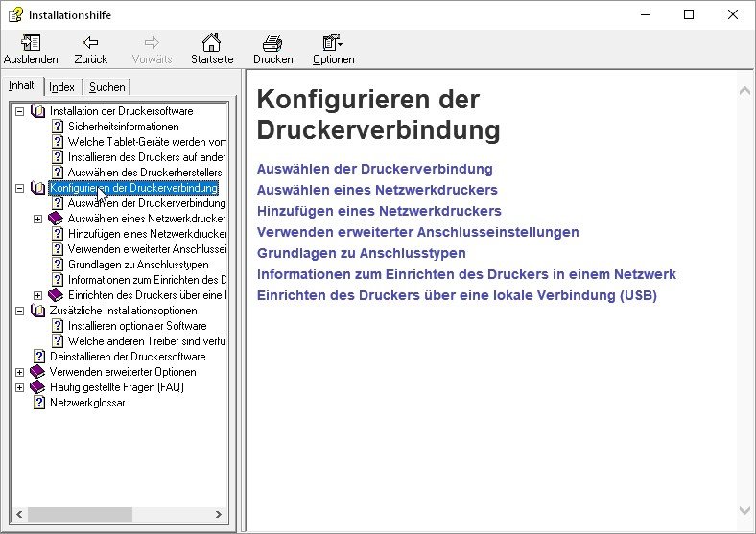Select tree item Sicherheitsinformationen
Image resolution: width=756 pixels, height=534 pixels.
[124, 127]
